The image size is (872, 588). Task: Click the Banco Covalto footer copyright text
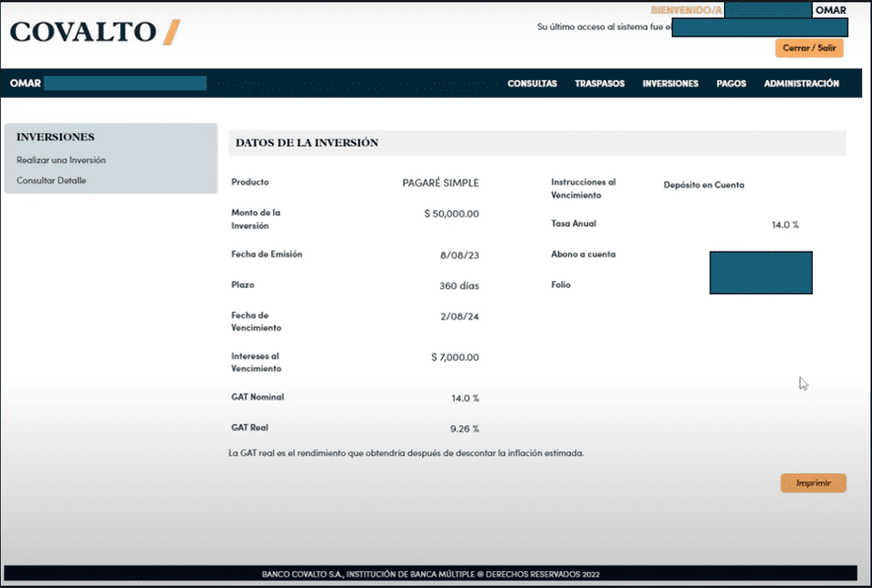pyautogui.click(x=430, y=574)
